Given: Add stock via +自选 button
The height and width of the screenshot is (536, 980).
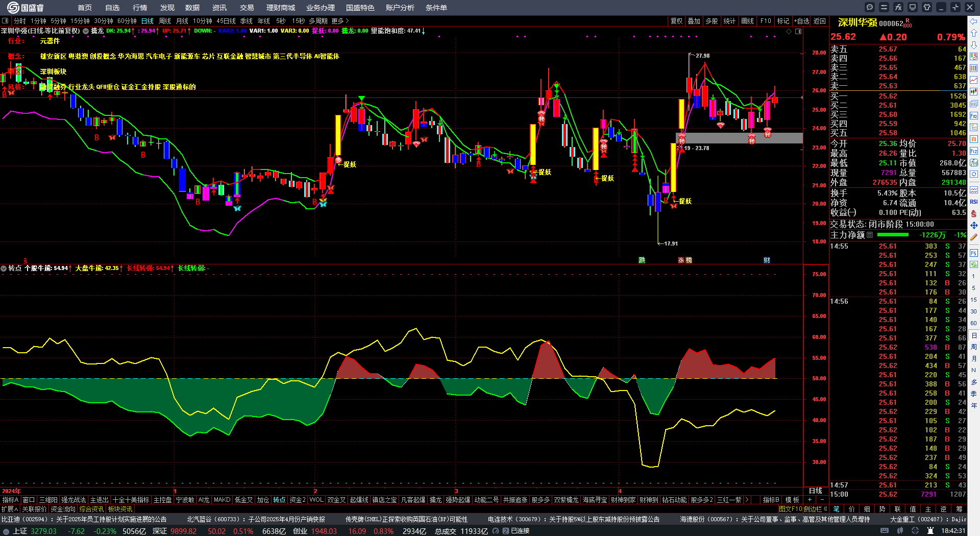Looking at the screenshot, I should click(x=802, y=21).
